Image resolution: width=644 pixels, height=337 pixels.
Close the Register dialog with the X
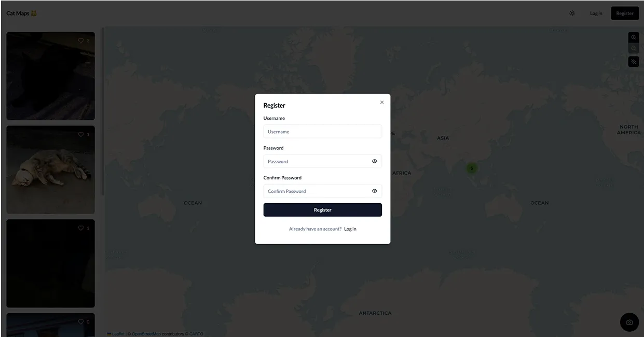coord(382,102)
